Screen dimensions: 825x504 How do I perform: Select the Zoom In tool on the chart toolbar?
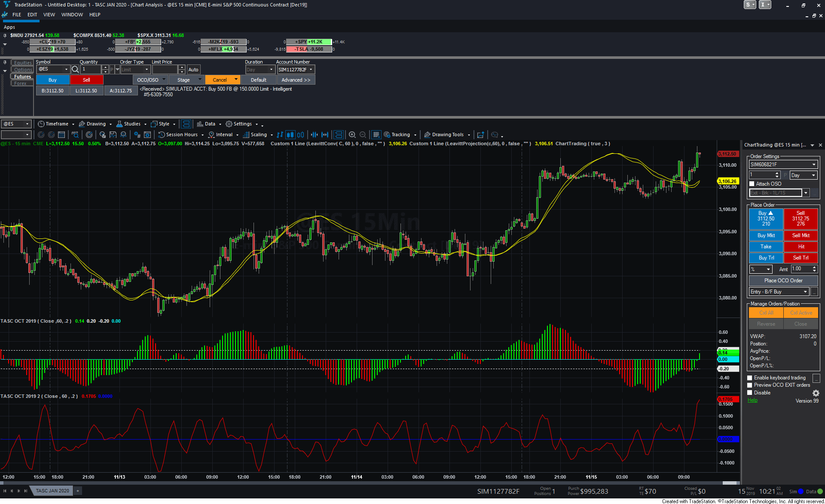tap(352, 134)
